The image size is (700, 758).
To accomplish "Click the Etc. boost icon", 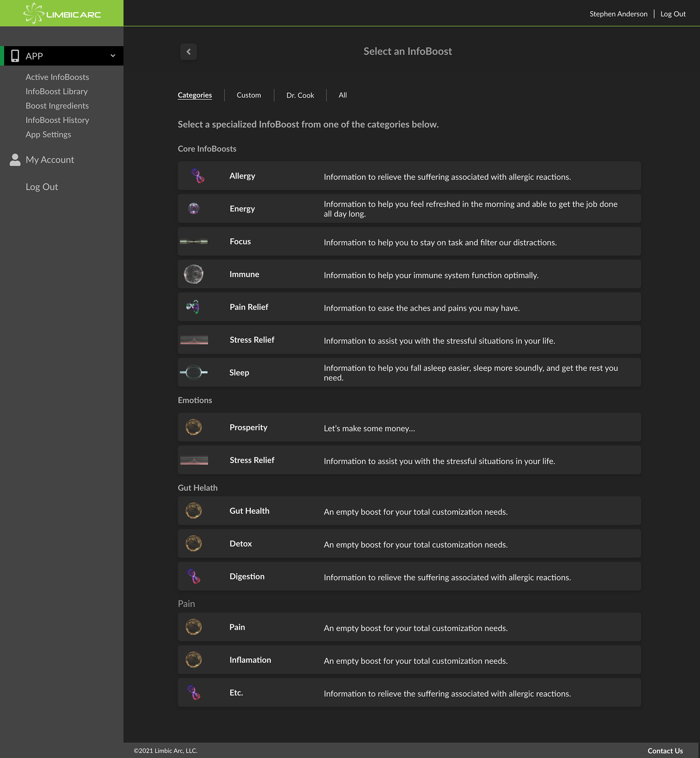I will (194, 692).
